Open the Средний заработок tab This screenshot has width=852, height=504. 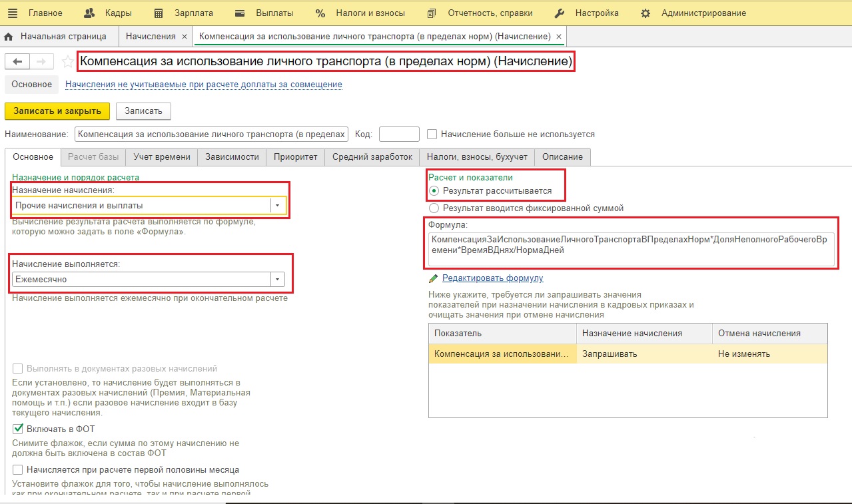click(x=372, y=157)
